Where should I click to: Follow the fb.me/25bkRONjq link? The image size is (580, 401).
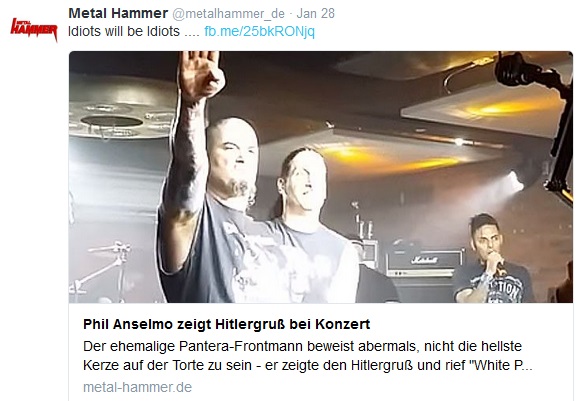(259, 31)
